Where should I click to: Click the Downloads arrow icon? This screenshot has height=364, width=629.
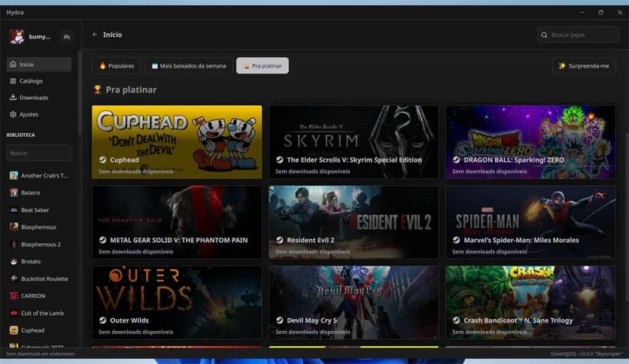(14, 98)
